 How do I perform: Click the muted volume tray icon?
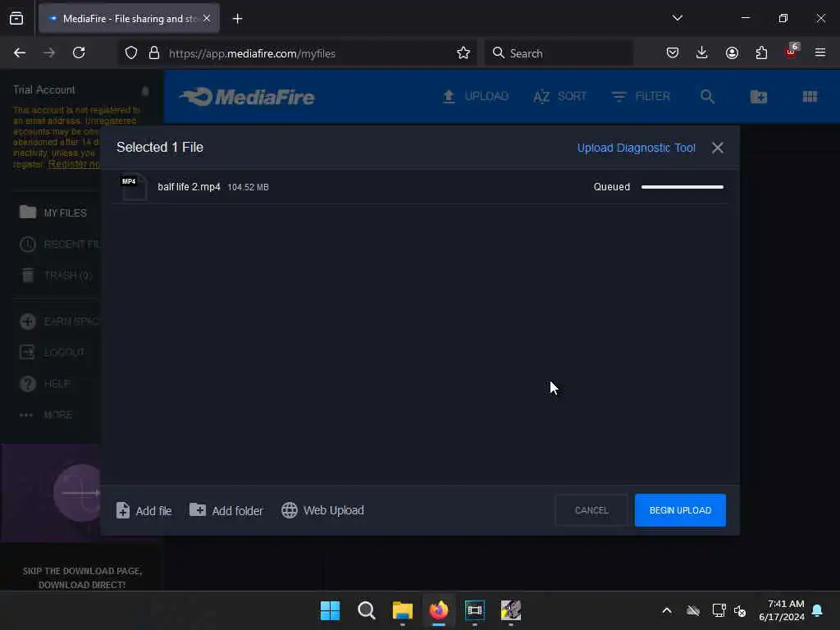click(x=740, y=610)
